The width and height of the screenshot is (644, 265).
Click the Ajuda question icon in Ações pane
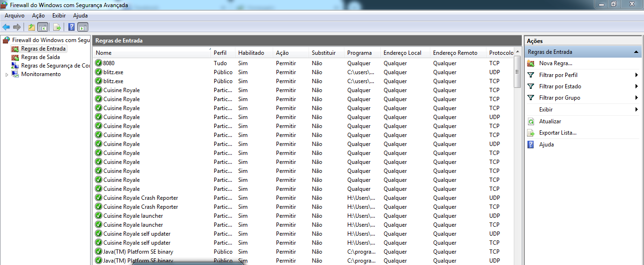[x=531, y=145]
